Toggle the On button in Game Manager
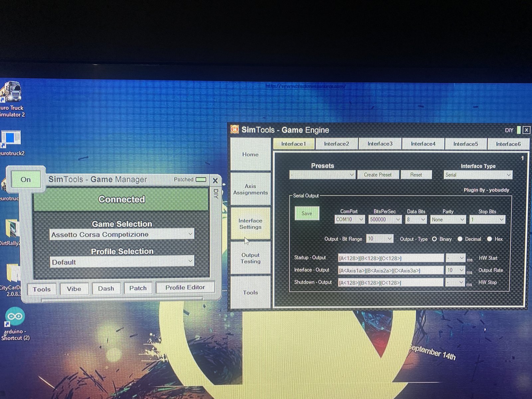 coord(26,180)
